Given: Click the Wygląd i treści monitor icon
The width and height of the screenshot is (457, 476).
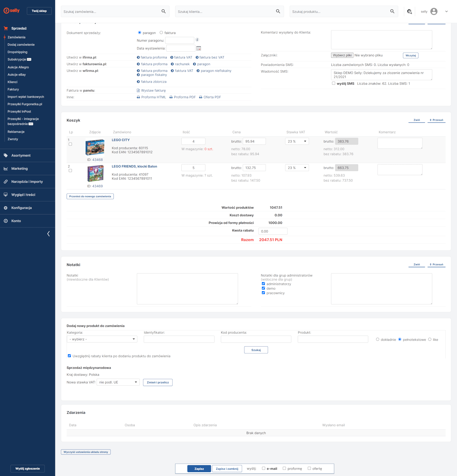Looking at the screenshot, I should (x=6, y=195).
